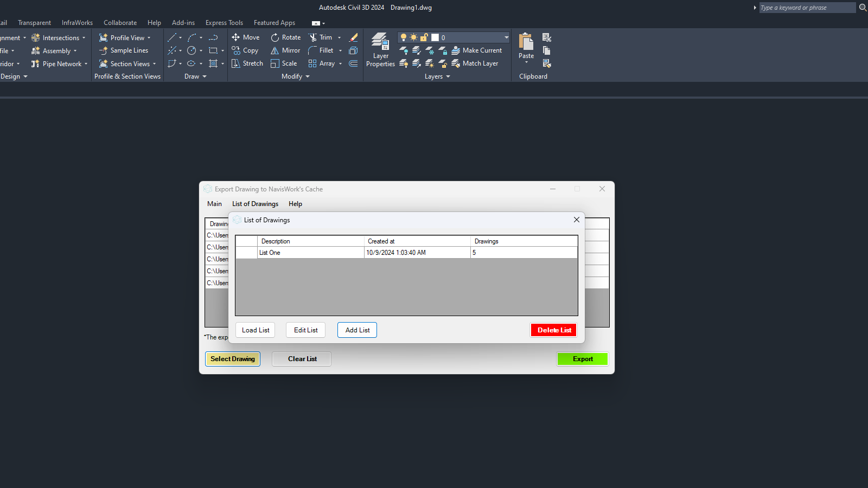This screenshot has width=868, height=488.
Task: Click the Make Current layer button
Action: click(x=477, y=50)
